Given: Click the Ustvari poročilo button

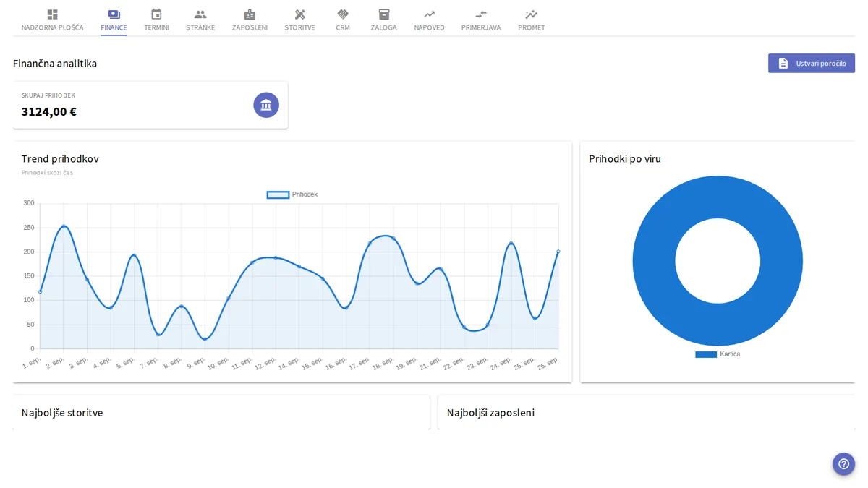Looking at the screenshot, I should click(x=812, y=63).
